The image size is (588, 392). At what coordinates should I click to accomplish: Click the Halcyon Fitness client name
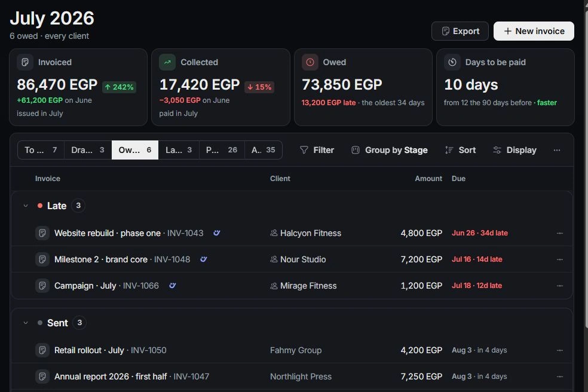[x=311, y=233]
